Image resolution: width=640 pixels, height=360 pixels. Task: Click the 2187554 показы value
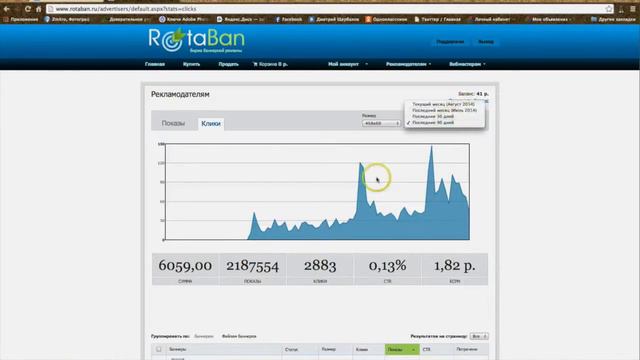[253, 266]
